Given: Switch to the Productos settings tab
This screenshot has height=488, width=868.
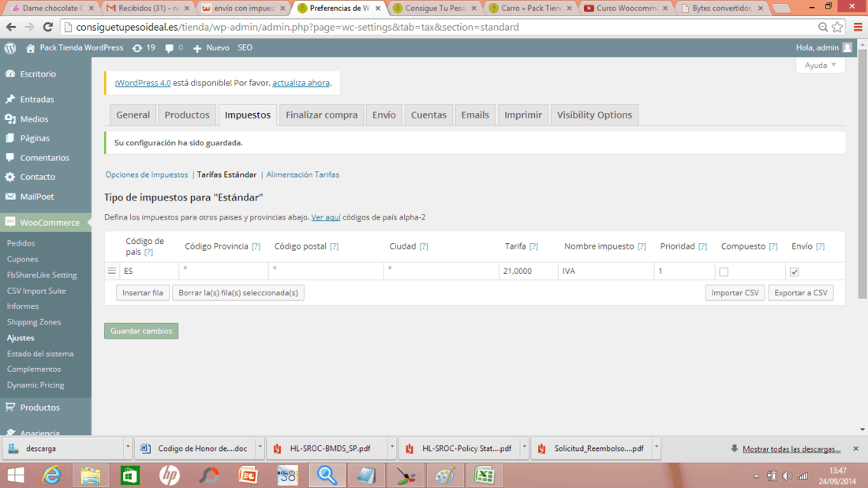Looking at the screenshot, I should coord(187,114).
